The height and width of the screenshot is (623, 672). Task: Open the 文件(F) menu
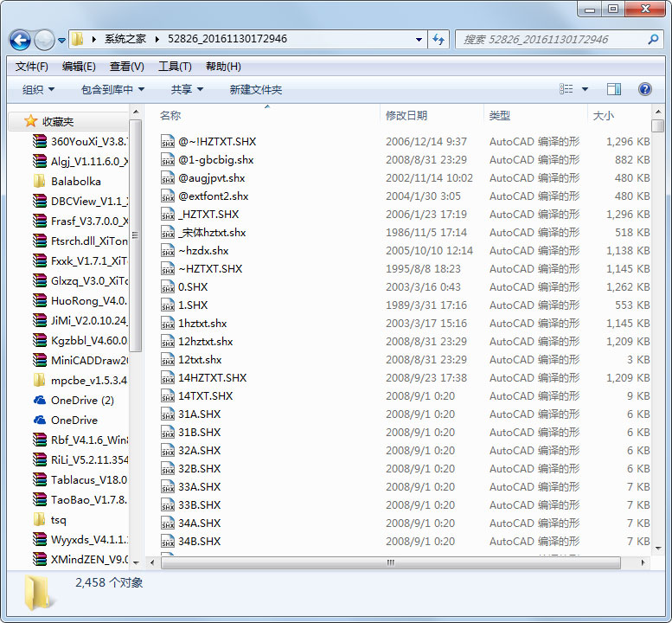point(32,67)
